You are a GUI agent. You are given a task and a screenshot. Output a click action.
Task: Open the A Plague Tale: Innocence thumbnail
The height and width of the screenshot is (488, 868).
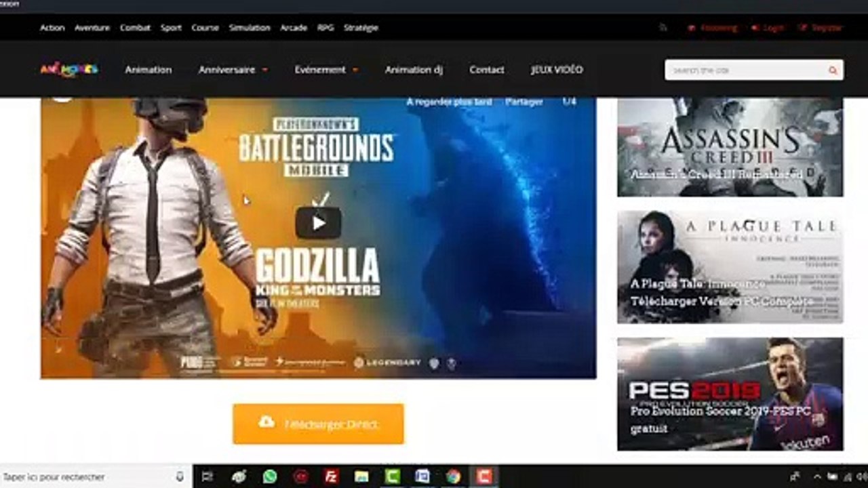tap(730, 266)
